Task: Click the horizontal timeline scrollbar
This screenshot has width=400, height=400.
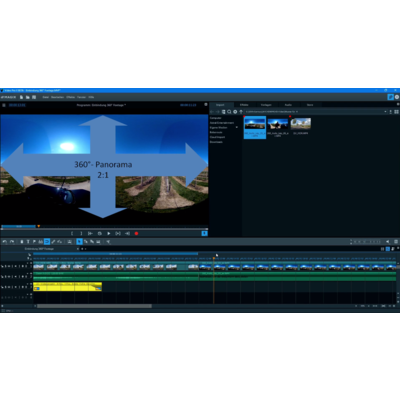Action: coord(94,306)
